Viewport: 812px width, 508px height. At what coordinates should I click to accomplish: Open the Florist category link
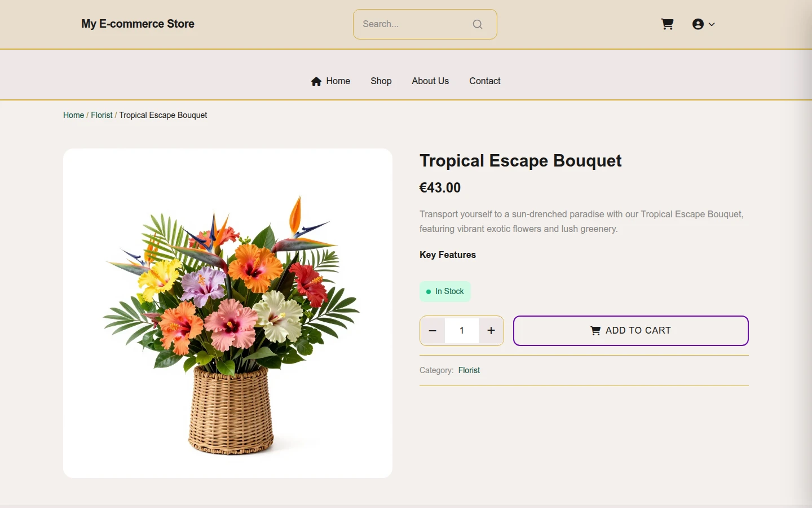tap(469, 370)
